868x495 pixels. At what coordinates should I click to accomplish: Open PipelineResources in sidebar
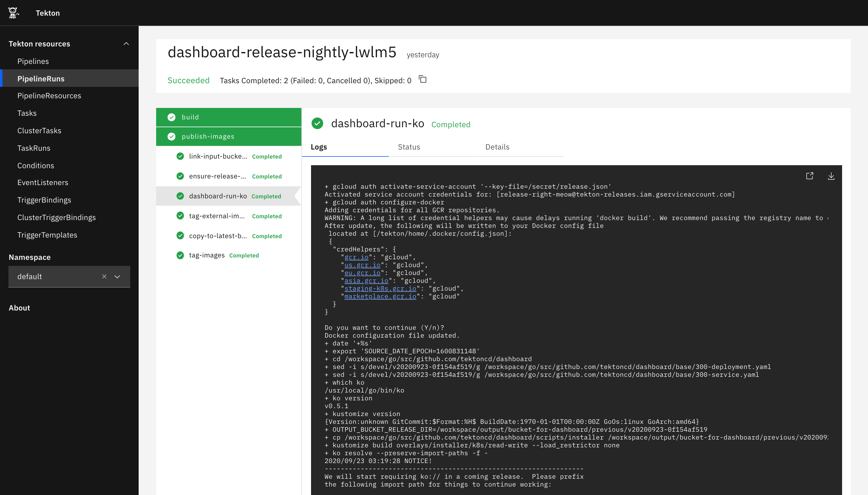tap(49, 96)
